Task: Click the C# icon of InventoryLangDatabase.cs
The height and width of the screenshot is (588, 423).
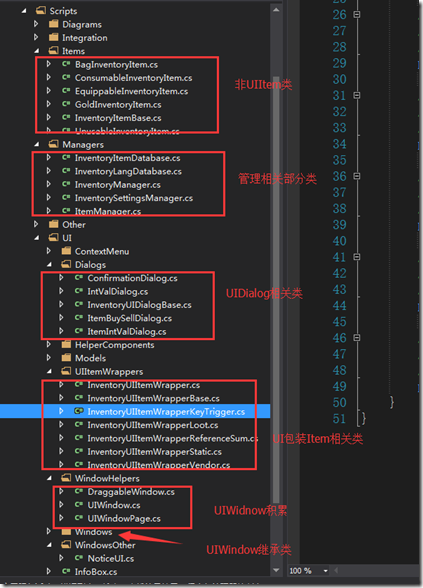Action: [x=66, y=171]
